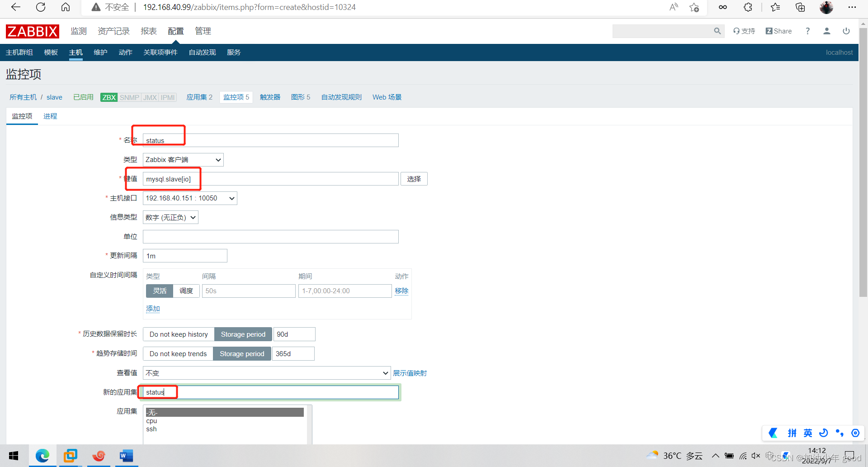
Task: Click the Zabbix logo
Action: point(33,31)
